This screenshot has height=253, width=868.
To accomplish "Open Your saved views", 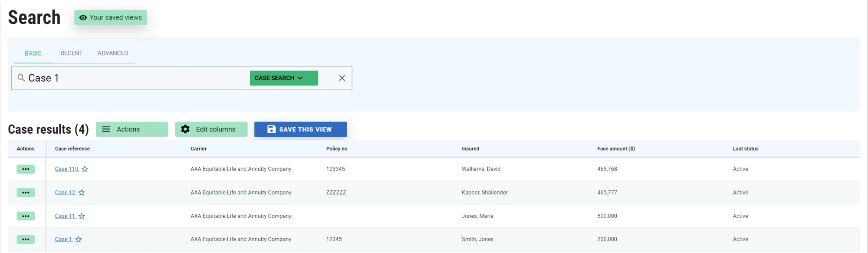I will pos(111,18).
